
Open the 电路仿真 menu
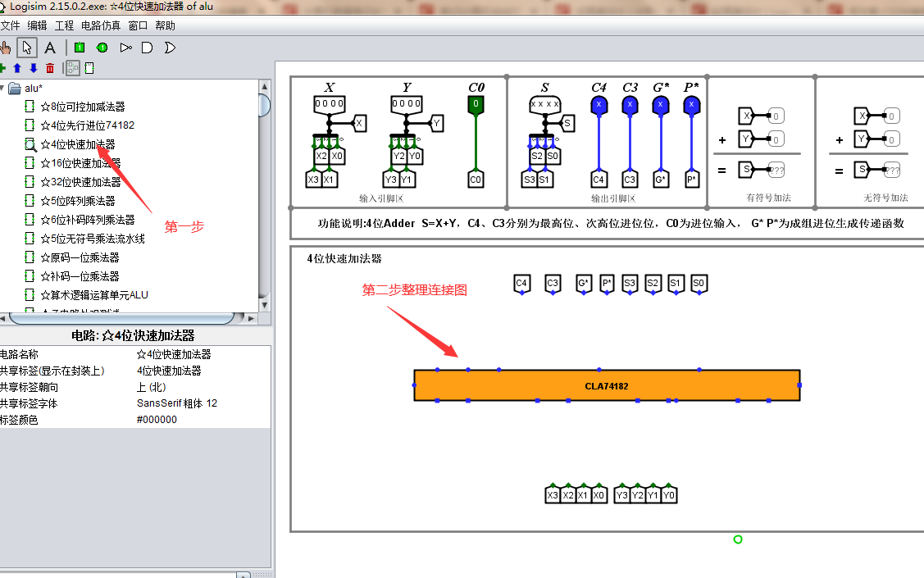[101, 25]
